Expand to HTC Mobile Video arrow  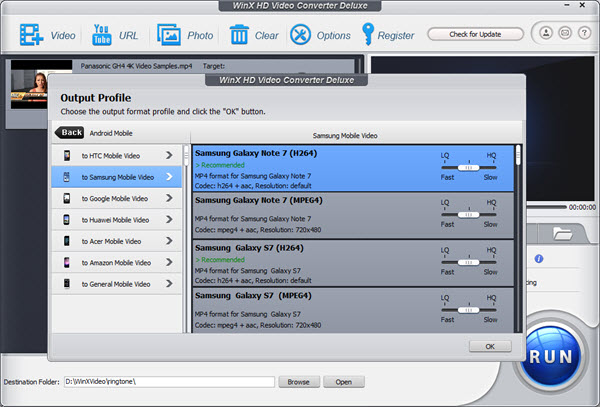click(169, 155)
